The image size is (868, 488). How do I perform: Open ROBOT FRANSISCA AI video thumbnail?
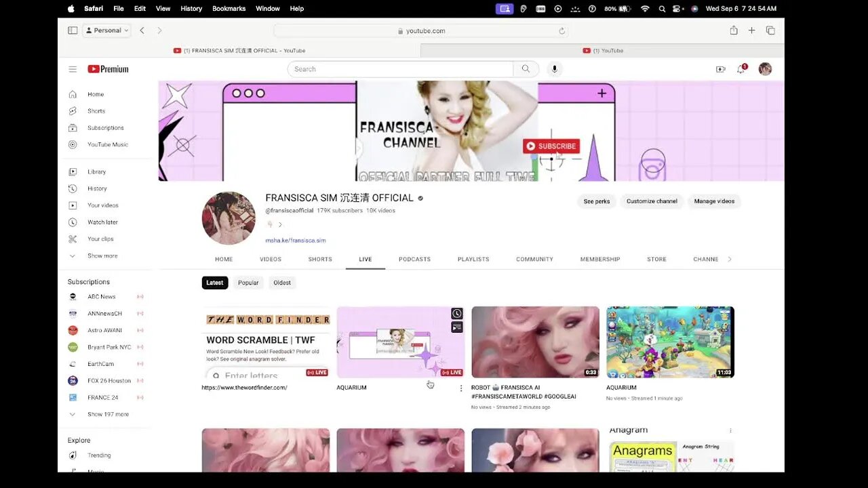536,342
